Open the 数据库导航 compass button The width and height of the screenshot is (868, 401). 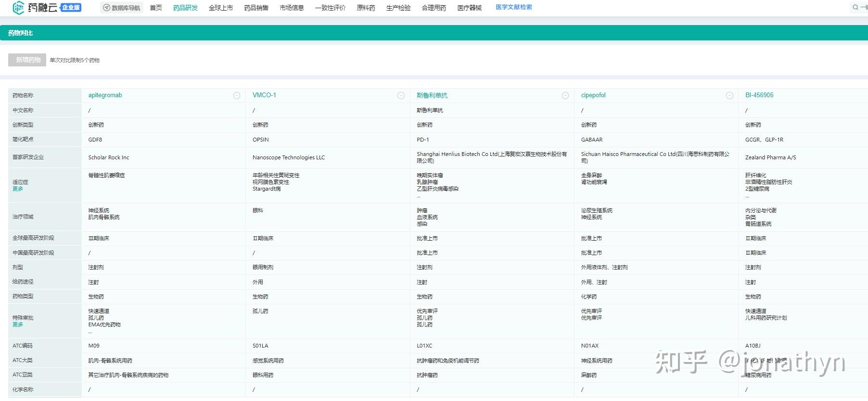(122, 8)
